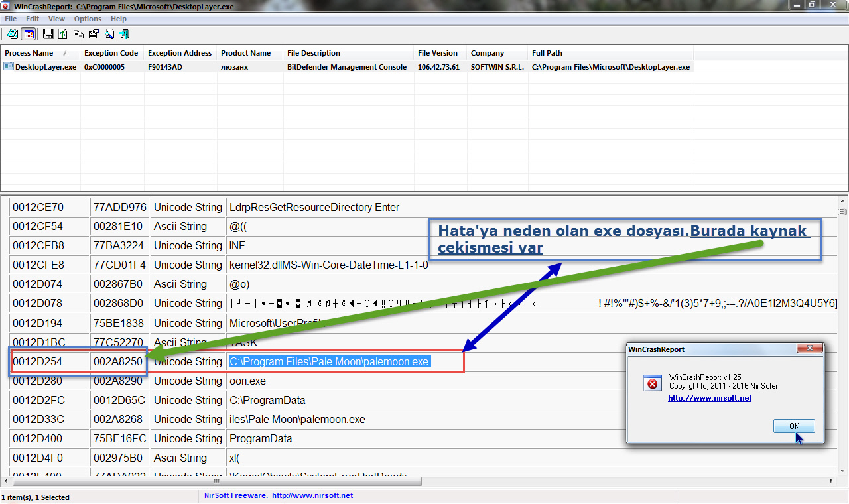This screenshot has height=504, width=849.
Task: Click the Refresh toolbar icon
Action: 63,34
